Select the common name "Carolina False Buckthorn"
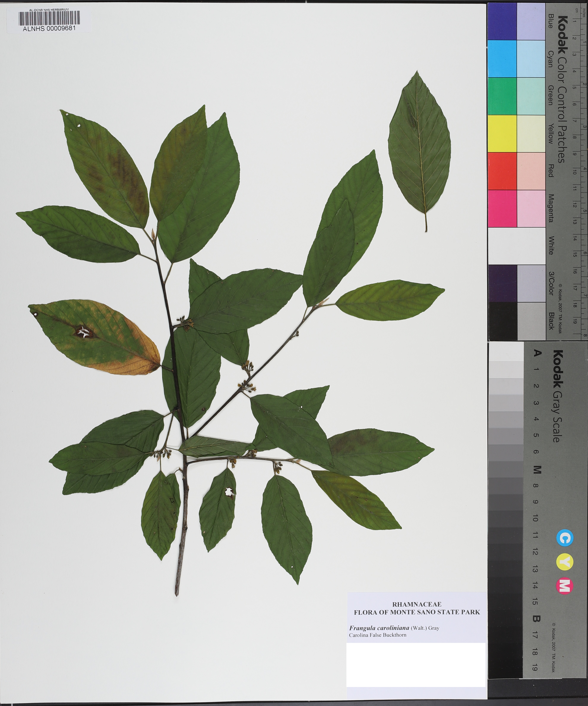 click(x=378, y=635)
